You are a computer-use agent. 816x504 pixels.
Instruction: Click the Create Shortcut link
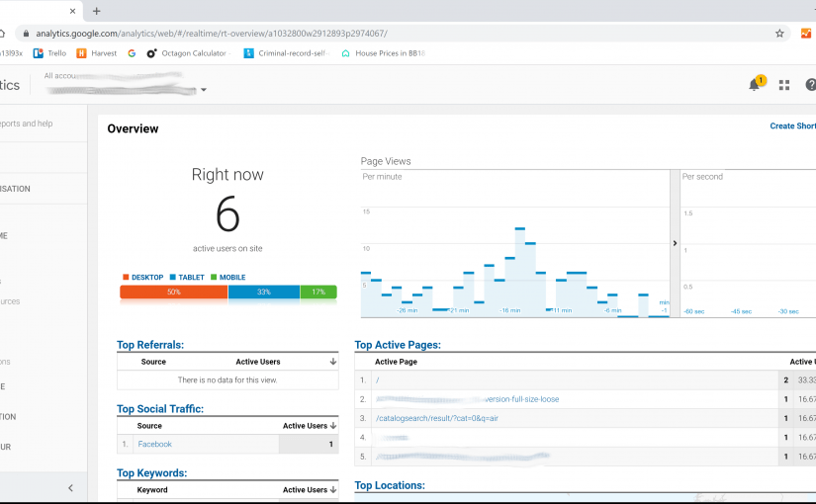[792, 126]
